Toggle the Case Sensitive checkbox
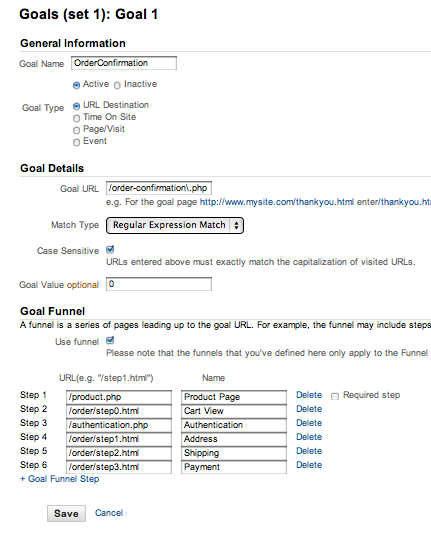 click(x=110, y=250)
